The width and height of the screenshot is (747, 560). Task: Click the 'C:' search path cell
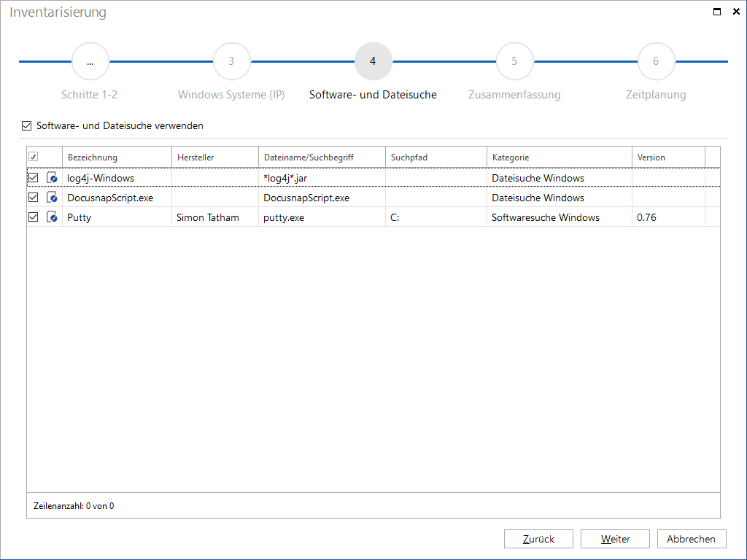point(436,217)
